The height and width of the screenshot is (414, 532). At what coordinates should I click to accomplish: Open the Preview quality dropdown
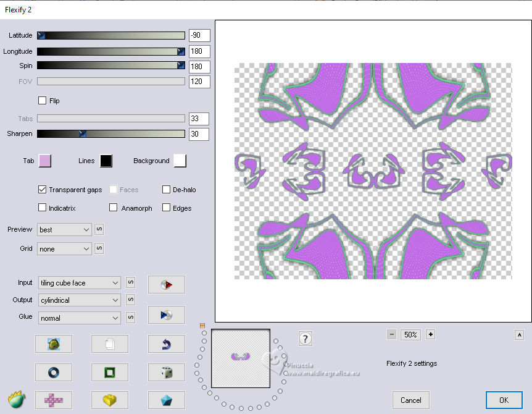pos(64,230)
